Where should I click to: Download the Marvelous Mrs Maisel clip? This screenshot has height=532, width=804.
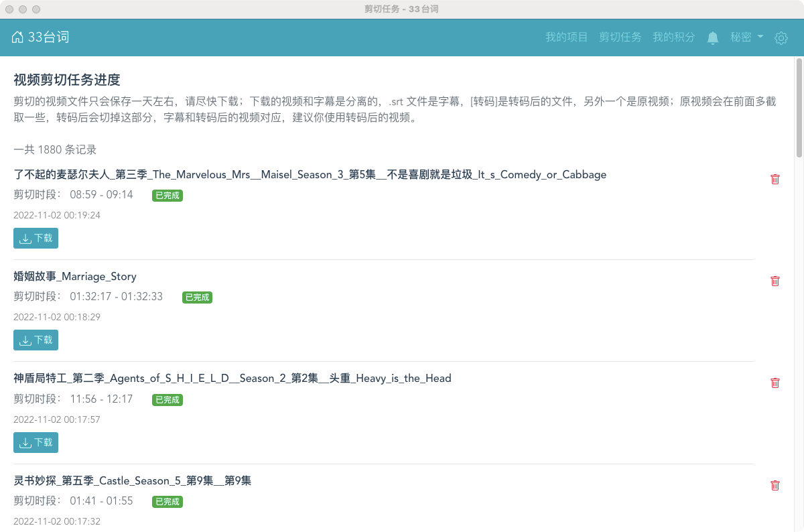[36, 238]
